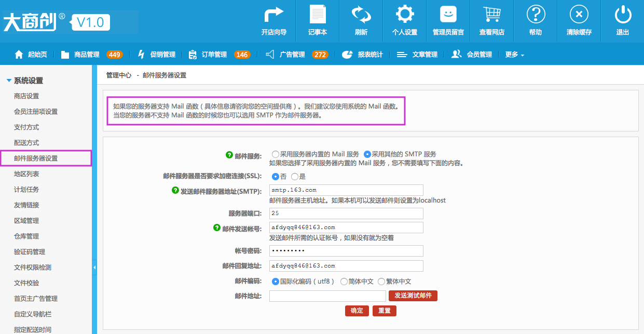The width and height of the screenshot is (644, 334).
Task: Click the 确定 button
Action: tap(357, 311)
